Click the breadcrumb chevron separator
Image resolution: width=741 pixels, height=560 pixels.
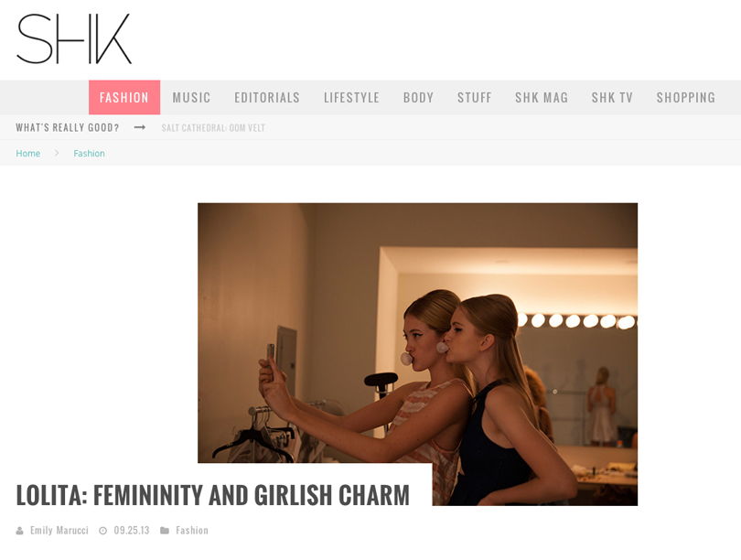click(x=57, y=153)
